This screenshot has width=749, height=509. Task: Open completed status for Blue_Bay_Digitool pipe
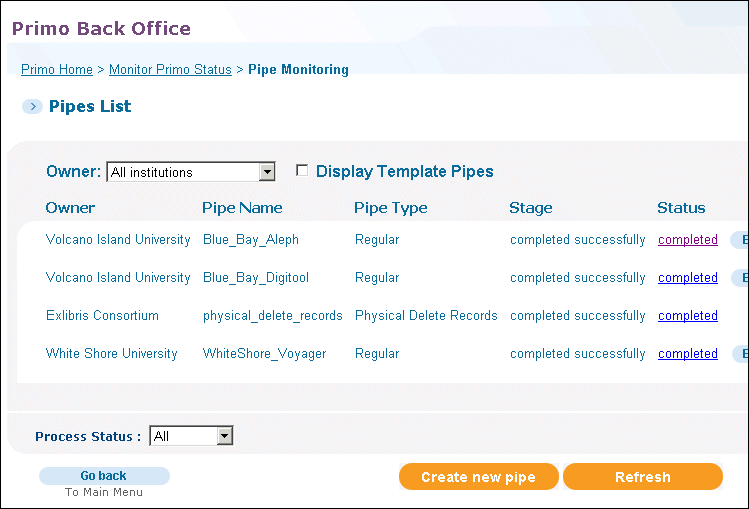click(x=688, y=278)
